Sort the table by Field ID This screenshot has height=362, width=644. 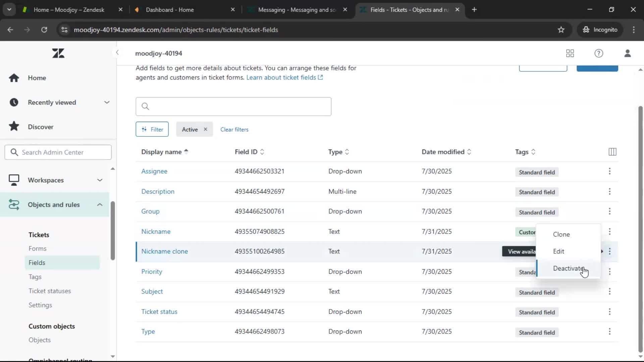click(250, 152)
